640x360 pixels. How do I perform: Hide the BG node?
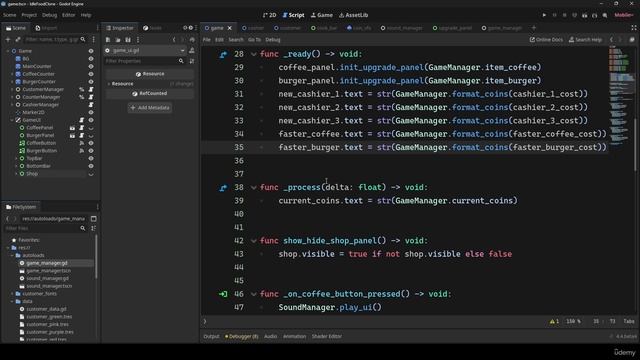tap(91, 59)
